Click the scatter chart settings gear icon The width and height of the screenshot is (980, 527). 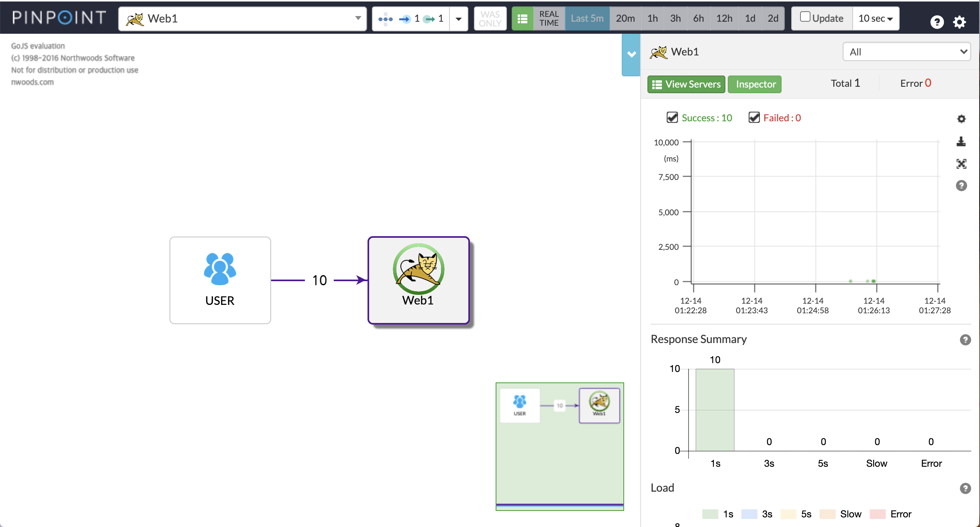(x=961, y=119)
